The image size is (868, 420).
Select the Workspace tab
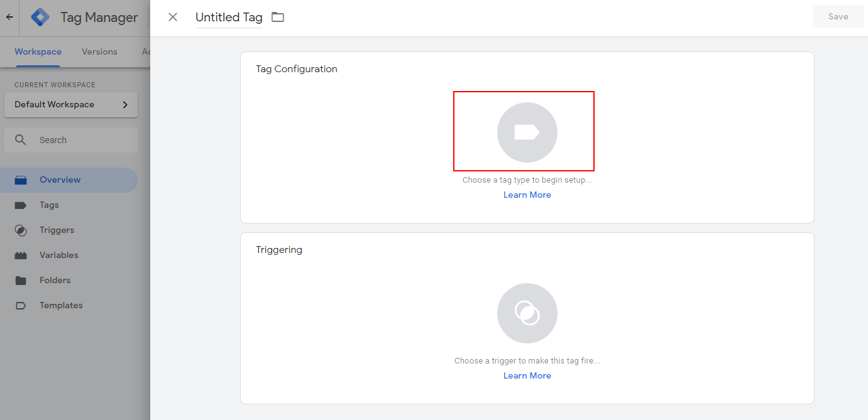(x=38, y=51)
